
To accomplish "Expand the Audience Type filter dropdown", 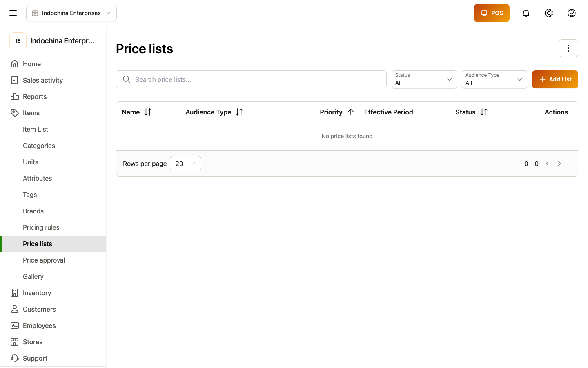I will [494, 79].
